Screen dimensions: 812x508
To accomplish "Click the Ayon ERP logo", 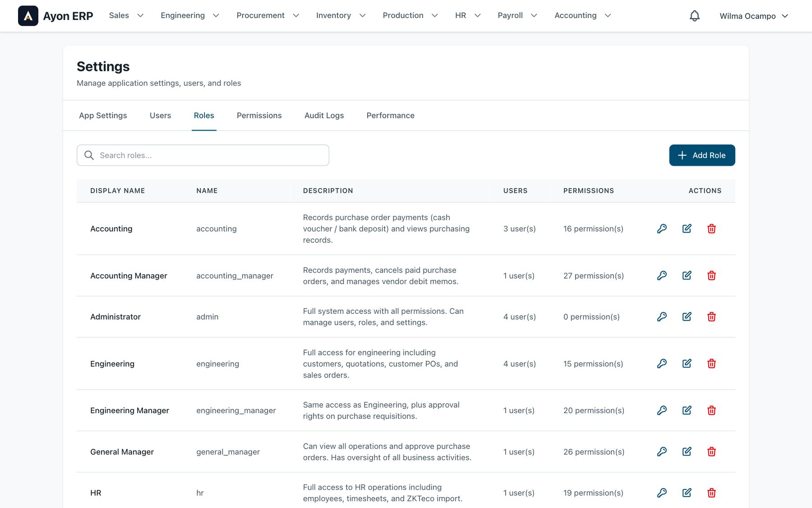I will [55, 16].
